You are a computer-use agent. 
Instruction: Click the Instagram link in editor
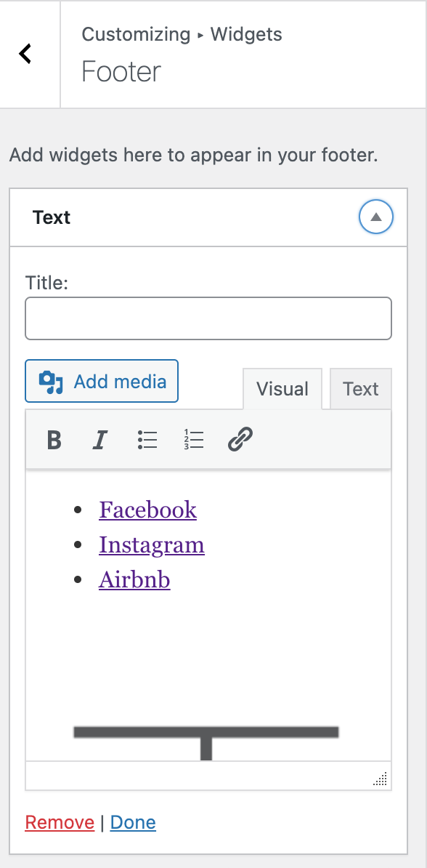pyautogui.click(x=152, y=545)
